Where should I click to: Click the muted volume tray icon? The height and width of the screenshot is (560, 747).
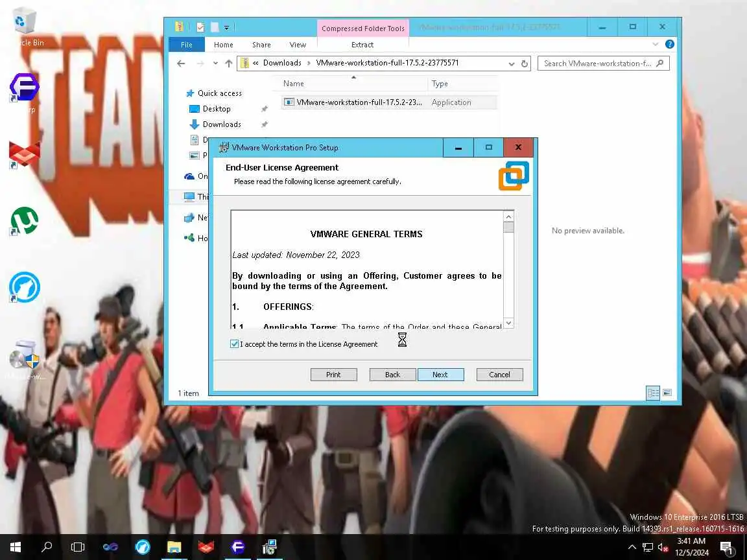663,547
